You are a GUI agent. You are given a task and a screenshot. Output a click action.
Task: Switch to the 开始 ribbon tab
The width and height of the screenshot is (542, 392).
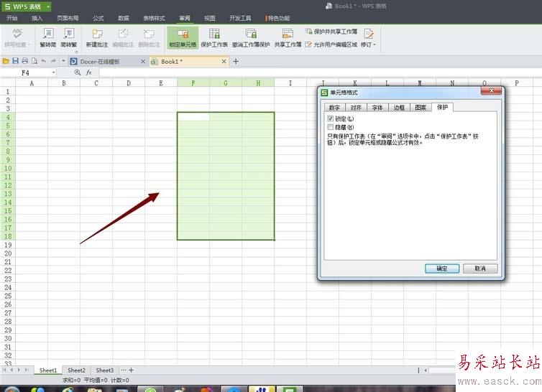(x=12, y=18)
